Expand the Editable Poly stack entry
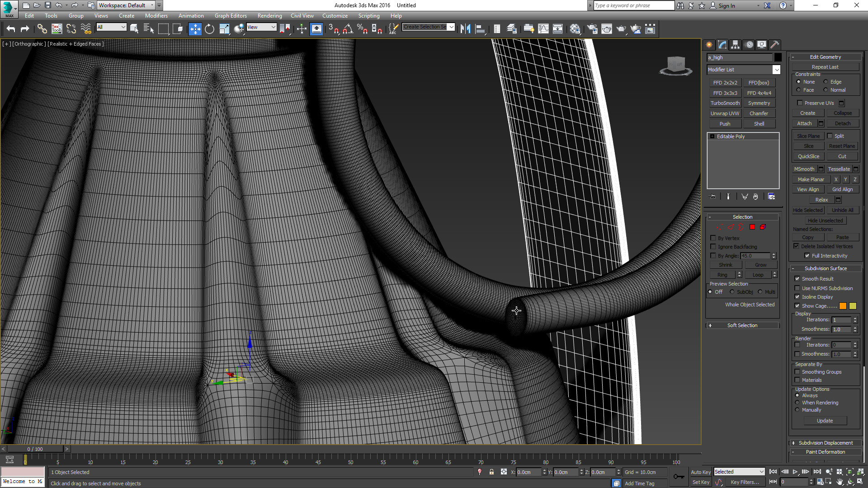The image size is (868, 488). coord(712,136)
